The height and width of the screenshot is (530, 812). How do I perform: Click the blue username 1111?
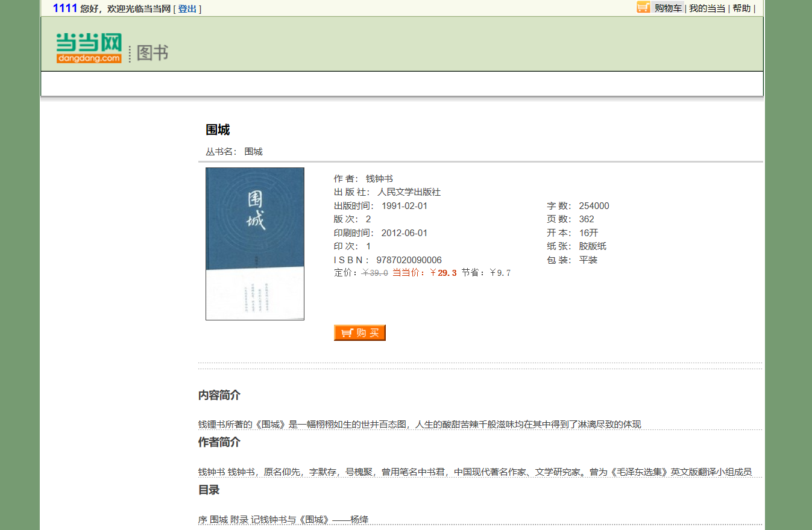pyautogui.click(x=65, y=8)
